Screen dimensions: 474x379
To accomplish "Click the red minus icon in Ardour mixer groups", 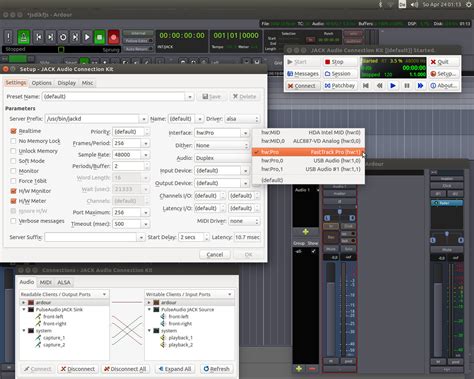I will [x=312, y=369].
